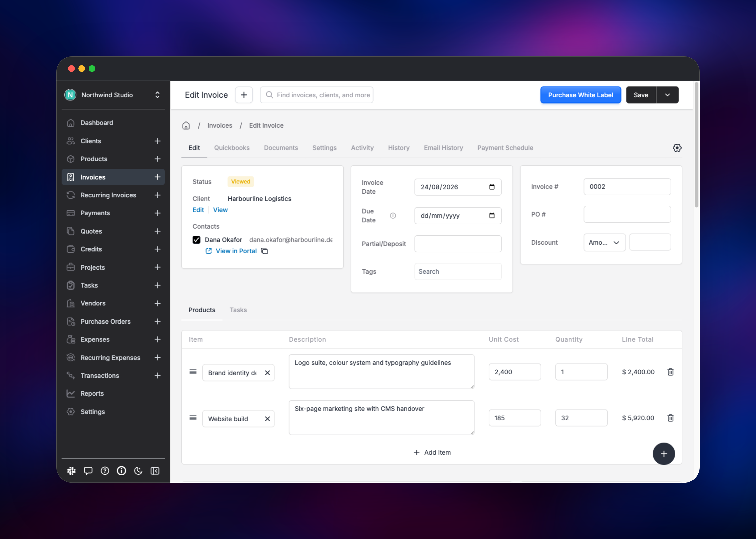Click the drag handle of Website build row
The width and height of the screenshot is (756, 539).
[193, 418]
